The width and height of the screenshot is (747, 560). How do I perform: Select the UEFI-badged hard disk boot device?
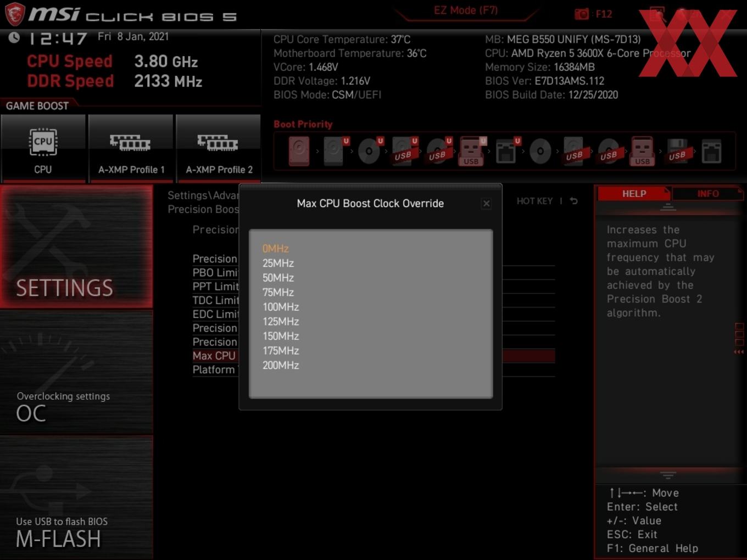point(335,151)
